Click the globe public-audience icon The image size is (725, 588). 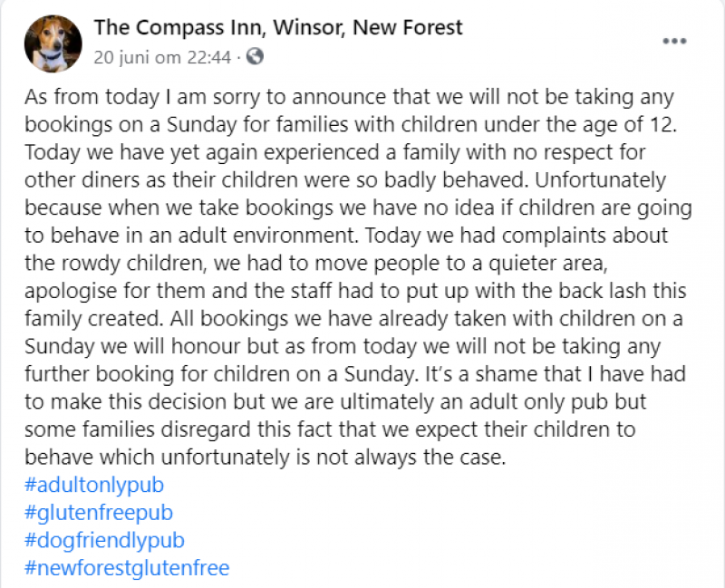[x=256, y=56]
